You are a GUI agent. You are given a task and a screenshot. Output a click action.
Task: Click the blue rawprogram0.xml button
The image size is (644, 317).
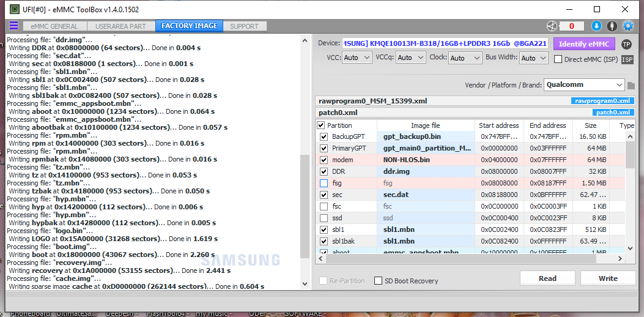(602, 101)
